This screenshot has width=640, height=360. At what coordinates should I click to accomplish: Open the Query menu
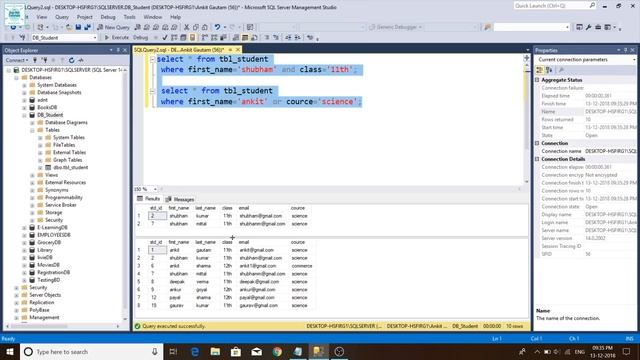click(62, 17)
